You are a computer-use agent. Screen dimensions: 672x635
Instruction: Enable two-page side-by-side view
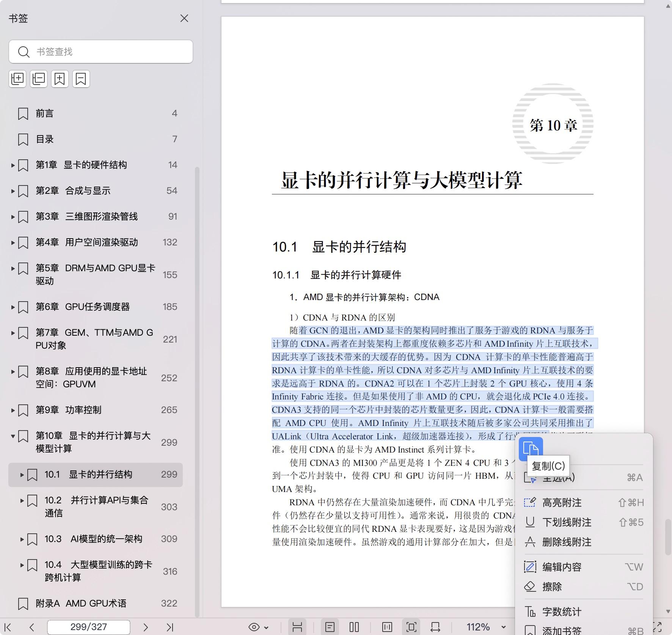(x=355, y=627)
